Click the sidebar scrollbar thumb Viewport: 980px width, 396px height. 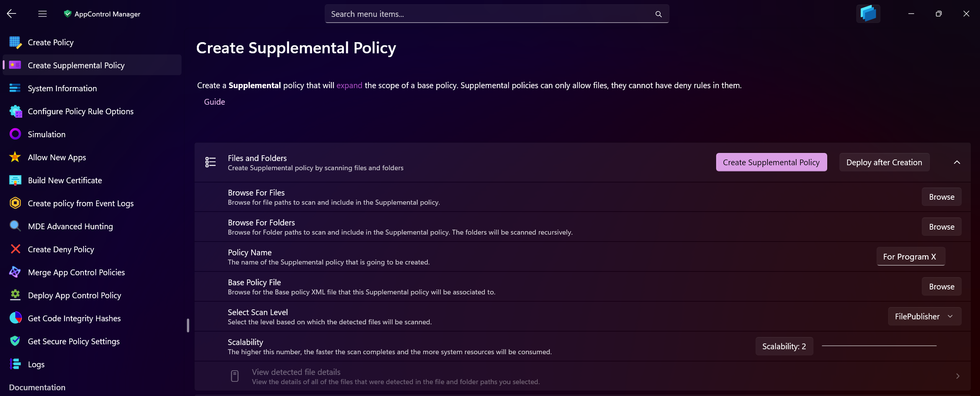click(188, 325)
